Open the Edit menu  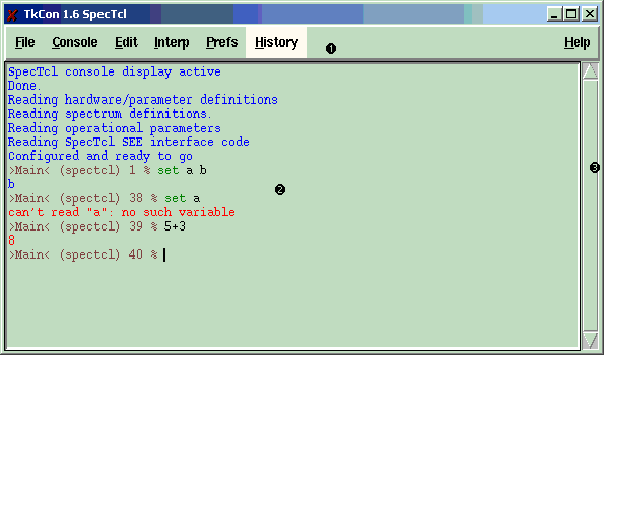point(126,42)
